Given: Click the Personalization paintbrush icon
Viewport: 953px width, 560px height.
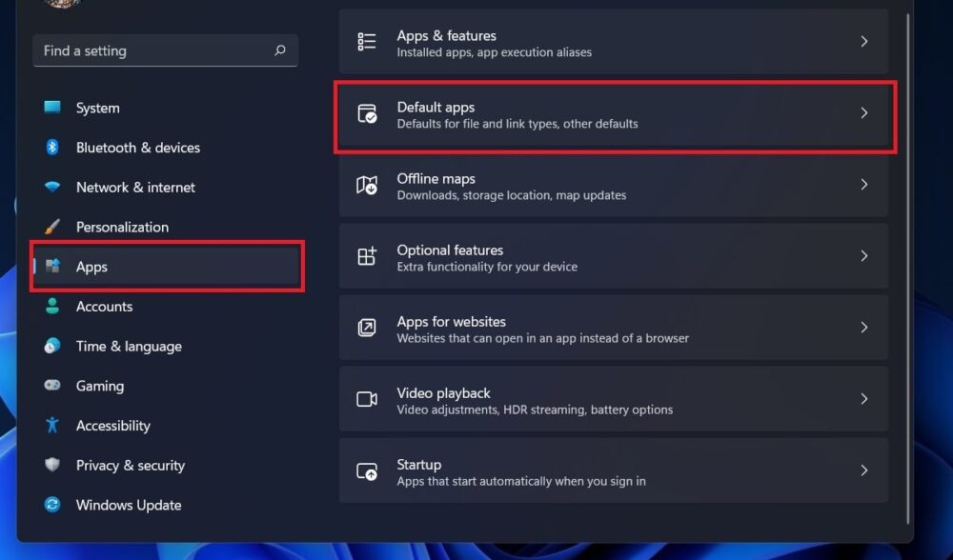Looking at the screenshot, I should 52,227.
